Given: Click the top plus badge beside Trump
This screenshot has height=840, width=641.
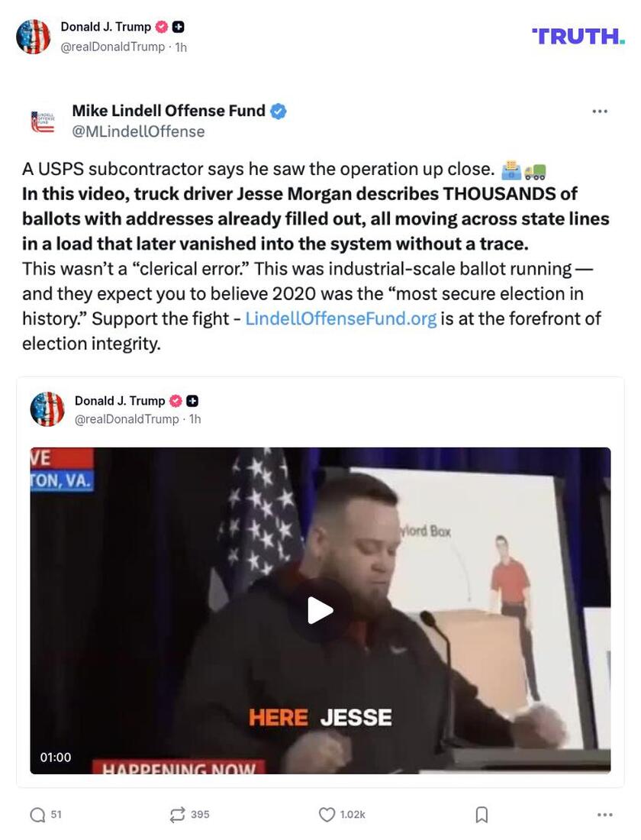Looking at the screenshot, I should click(179, 27).
